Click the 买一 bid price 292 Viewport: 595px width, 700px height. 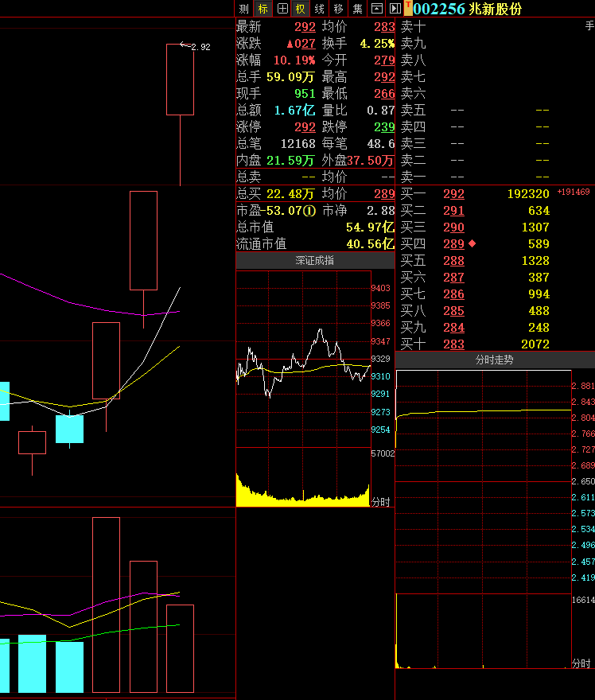click(453, 194)
